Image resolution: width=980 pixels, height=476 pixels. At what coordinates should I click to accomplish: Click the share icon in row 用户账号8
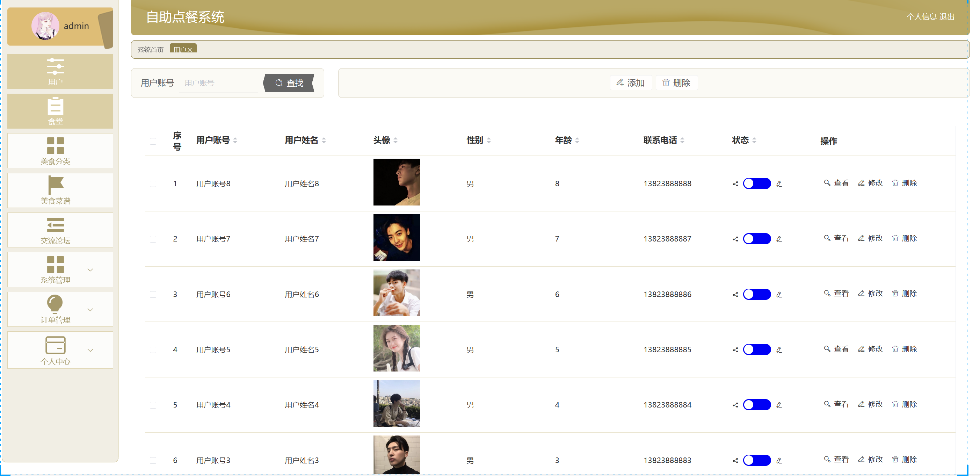(x=735, y=184)
